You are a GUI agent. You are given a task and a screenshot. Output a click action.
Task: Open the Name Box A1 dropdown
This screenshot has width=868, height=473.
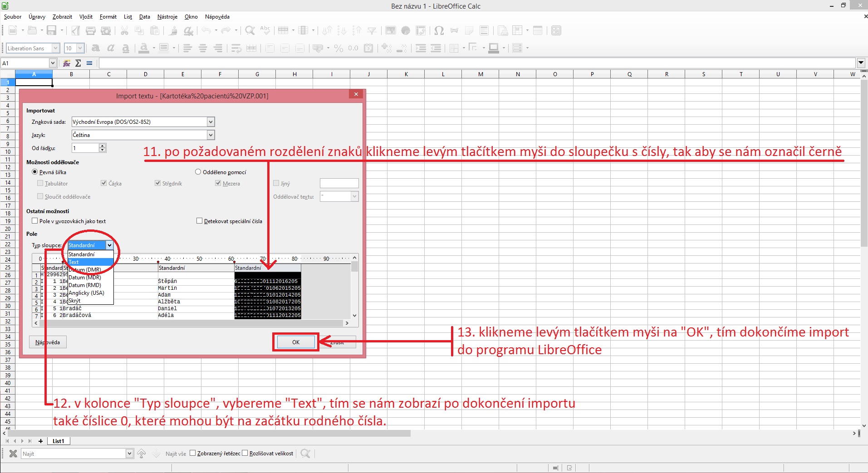53,63
